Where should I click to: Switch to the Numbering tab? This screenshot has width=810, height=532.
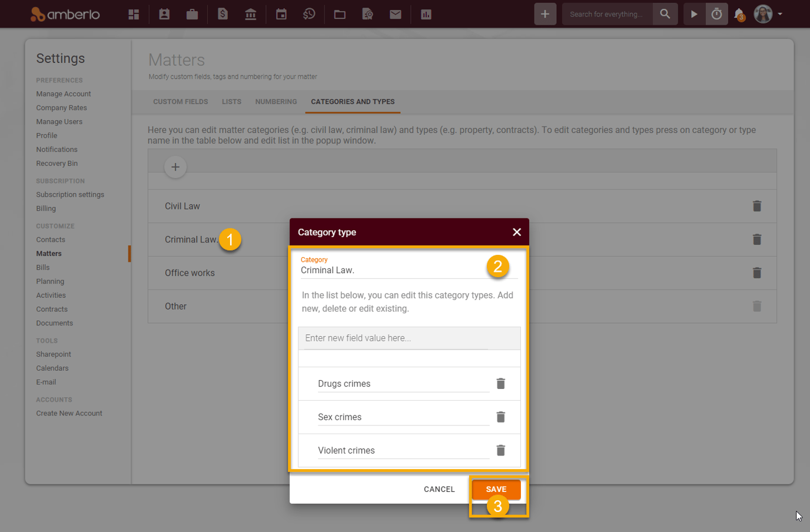tap(276, 102)
